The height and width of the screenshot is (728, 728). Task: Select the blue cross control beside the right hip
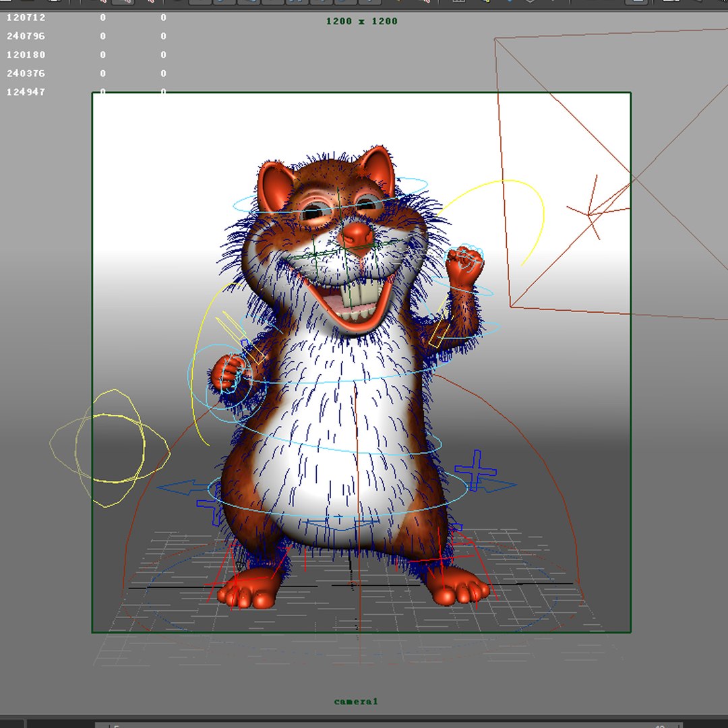pyautogui.click(x=476, y=471)
